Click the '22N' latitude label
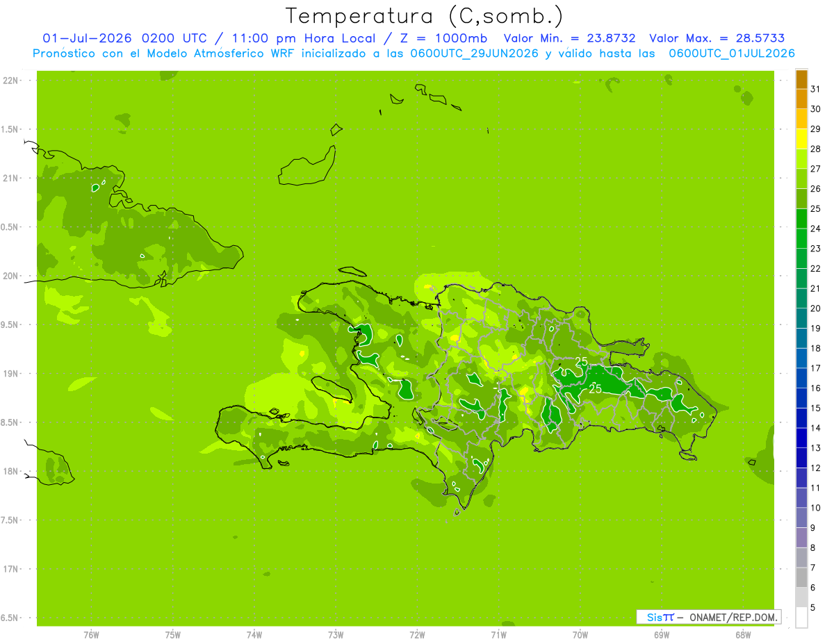 (12, 81)
